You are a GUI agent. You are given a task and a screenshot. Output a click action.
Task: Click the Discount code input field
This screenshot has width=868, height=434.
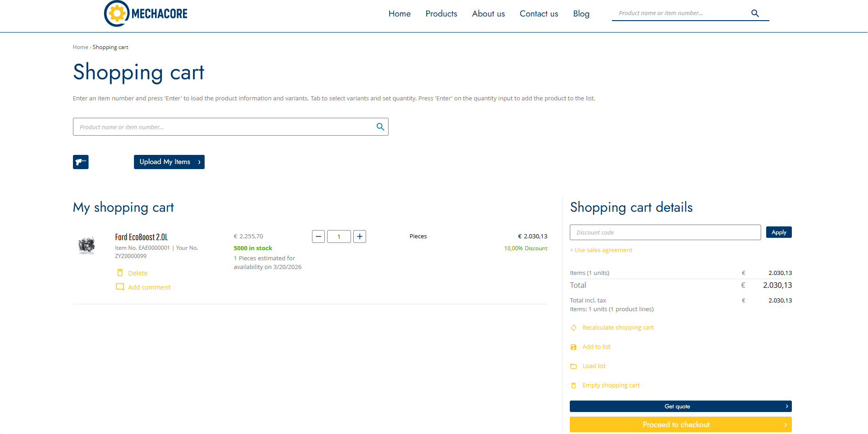click(x=665, y=232)
